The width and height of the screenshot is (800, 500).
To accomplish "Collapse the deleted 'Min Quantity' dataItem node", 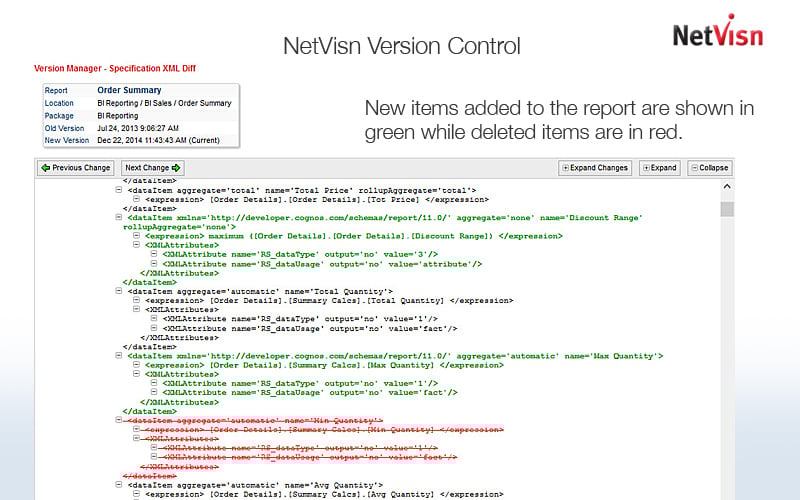I will tap(118, 420).
